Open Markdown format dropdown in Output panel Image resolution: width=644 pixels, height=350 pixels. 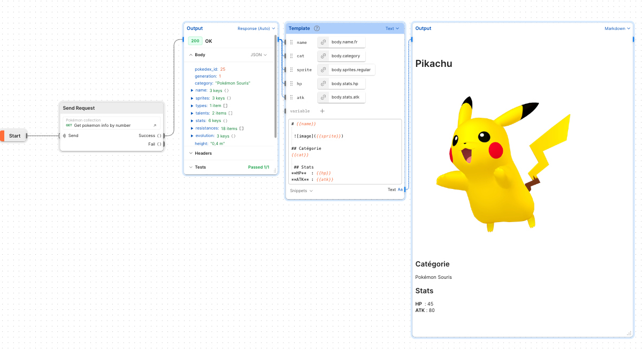coord(617,28)
